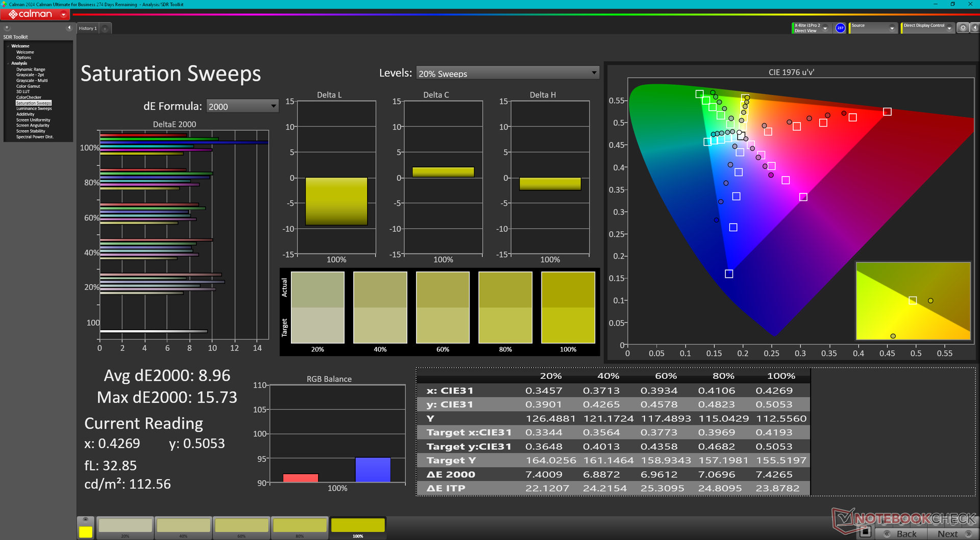This screenshot has height=540, width=980.
Task: Open the Calman main menu dropdown
Action: 63,15
